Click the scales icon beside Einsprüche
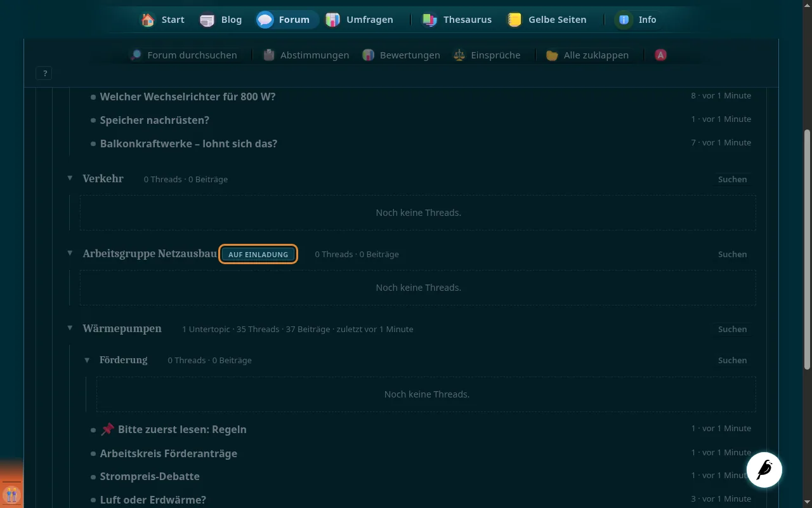 pyautogui.click(x=459, y=55)
